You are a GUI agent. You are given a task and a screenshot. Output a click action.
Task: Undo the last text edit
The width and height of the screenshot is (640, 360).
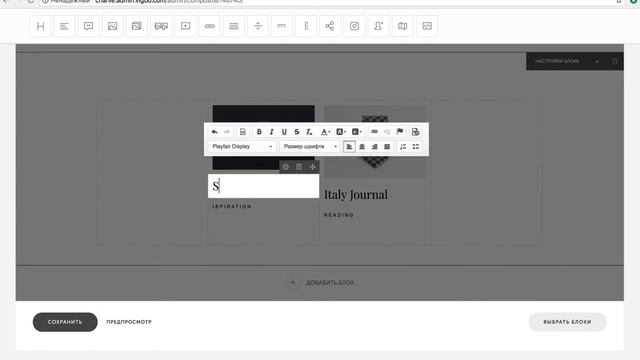214,132
